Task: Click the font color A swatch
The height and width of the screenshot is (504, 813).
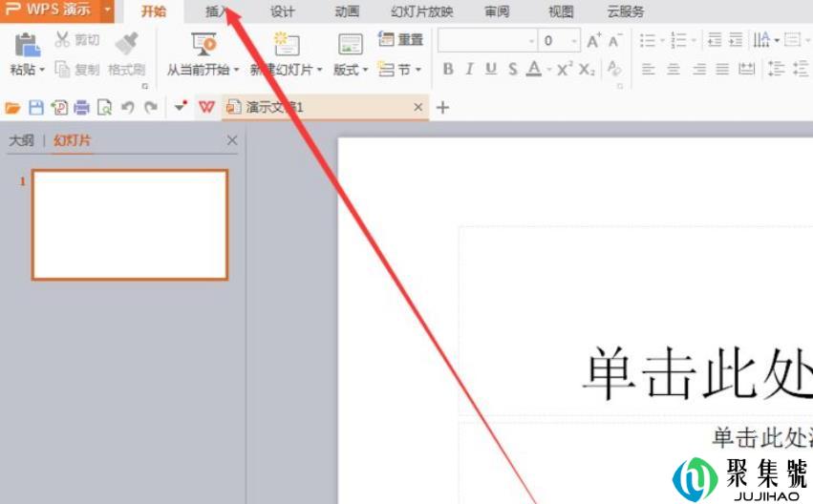Action: [x=534, y=69]
